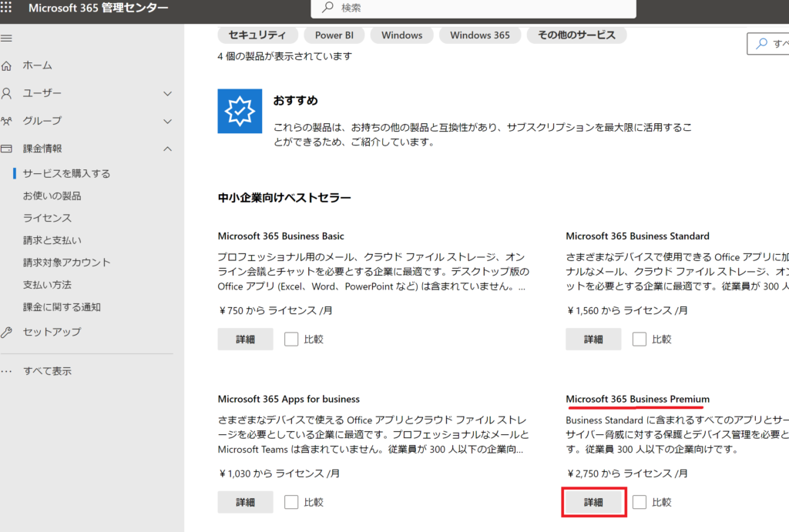Open 課金に関する通知 in sidebar
The width and height of the screenshot is (789, 532).
pyautogui.click(x=62, y=306)
